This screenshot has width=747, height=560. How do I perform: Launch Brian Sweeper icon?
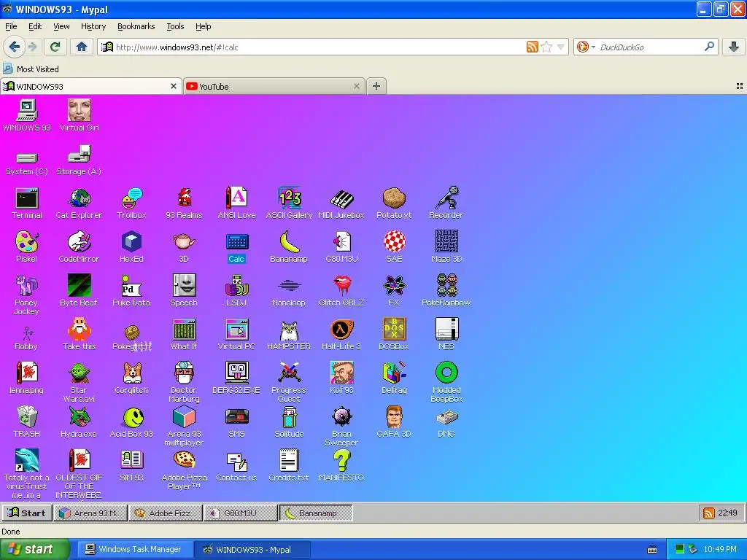pos(341,426)
